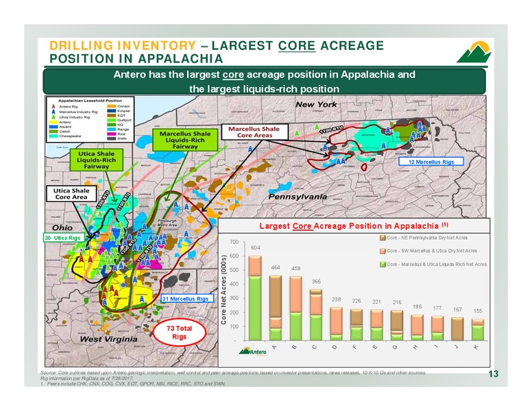
Task: Click the 30 Utica Rigs box
Action: (x=64, y=238)
